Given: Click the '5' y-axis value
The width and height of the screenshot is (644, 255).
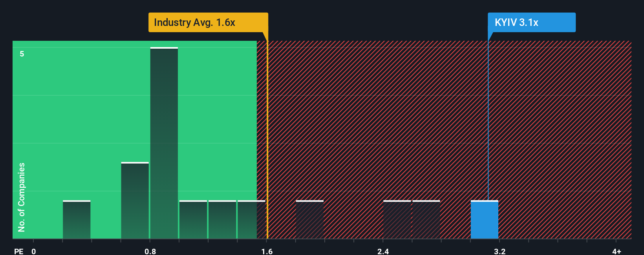Looking at the screenshot, I should coord(22,54).
